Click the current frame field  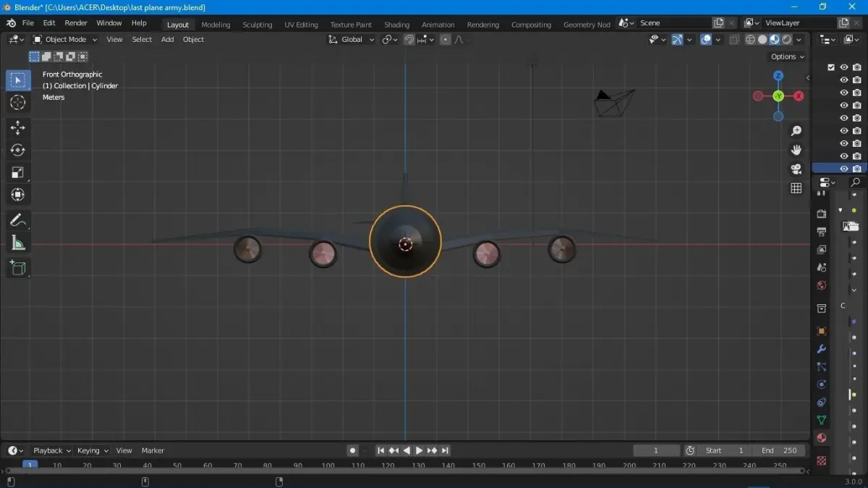(656, 450)
